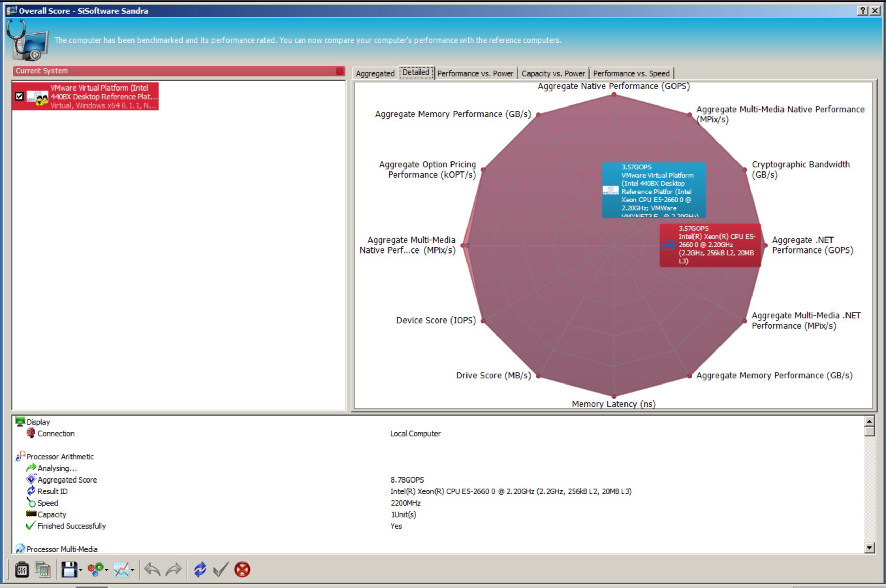886x588 pixels.
Task: Click the floppy disk save icon
Action: point(69,570)
